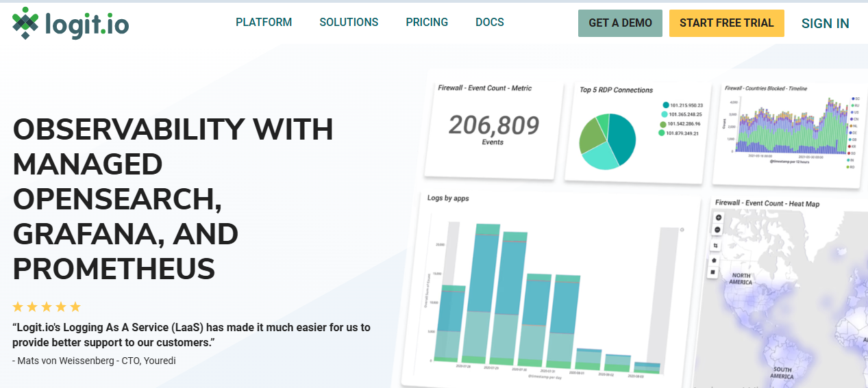The image size is (868, 388).
Task: Click the logit.io logo icon
Action: pyautogui.click(x=25, y=23)
